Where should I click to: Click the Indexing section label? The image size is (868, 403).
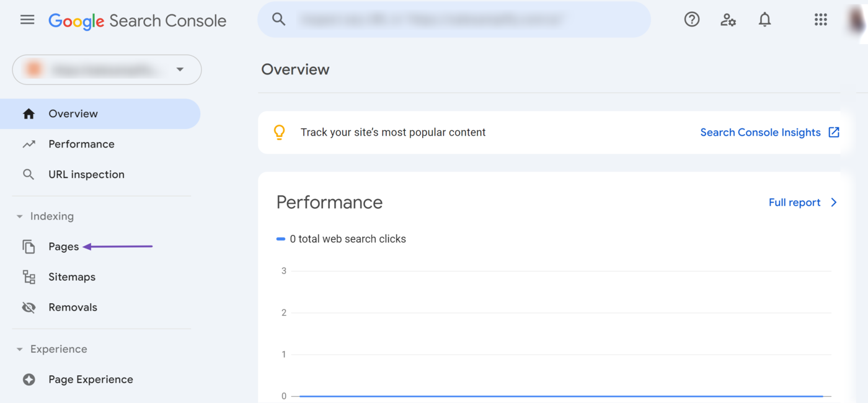52,216
